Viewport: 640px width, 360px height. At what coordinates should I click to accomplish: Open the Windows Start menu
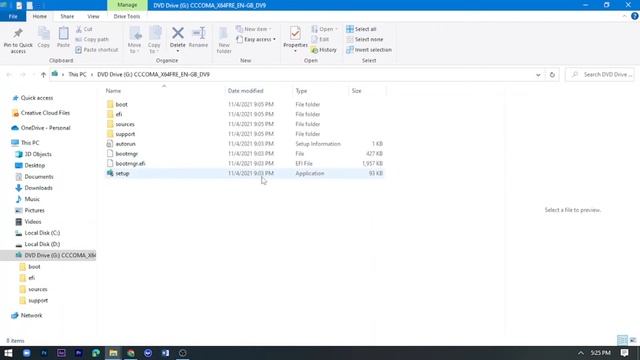(x=8, y=353)
